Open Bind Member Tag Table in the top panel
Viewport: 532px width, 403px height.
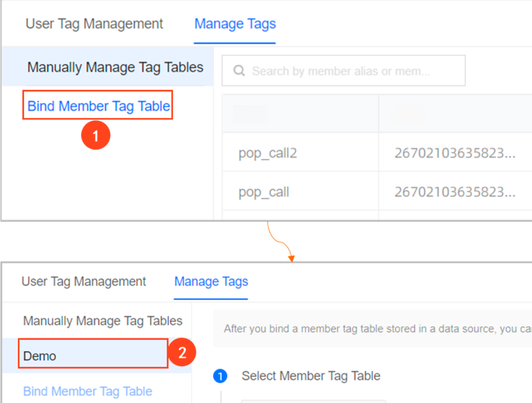[98, 106]
